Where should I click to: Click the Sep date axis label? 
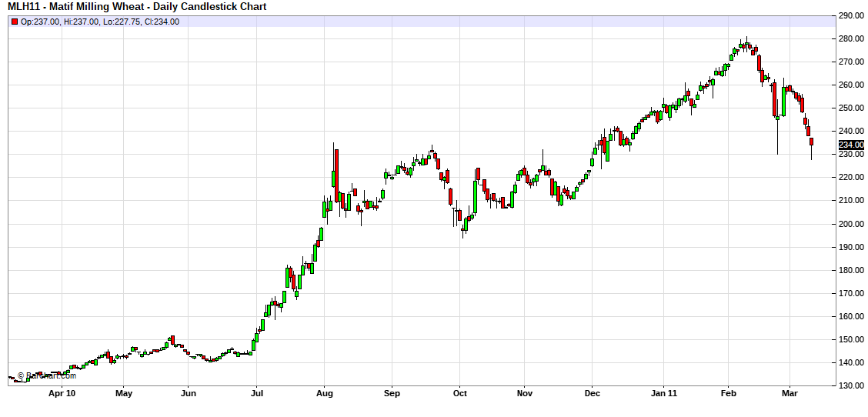click(x=392, y=393)
